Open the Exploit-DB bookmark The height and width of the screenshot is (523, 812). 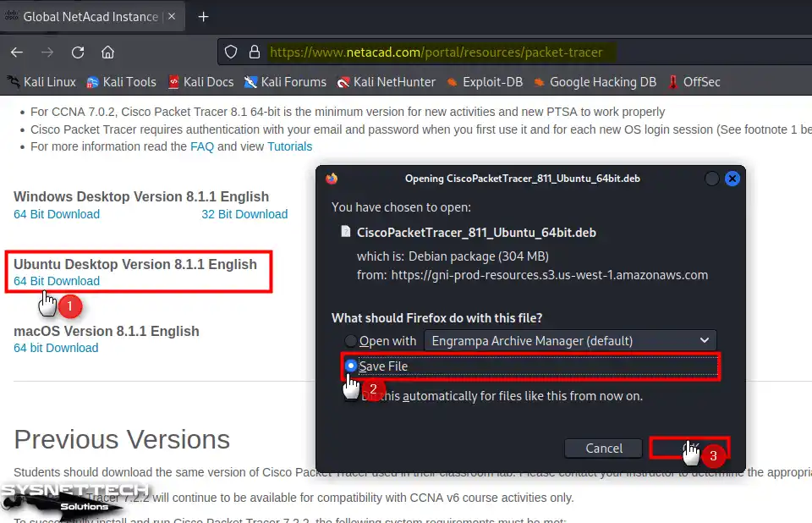[x=485, y=82]
